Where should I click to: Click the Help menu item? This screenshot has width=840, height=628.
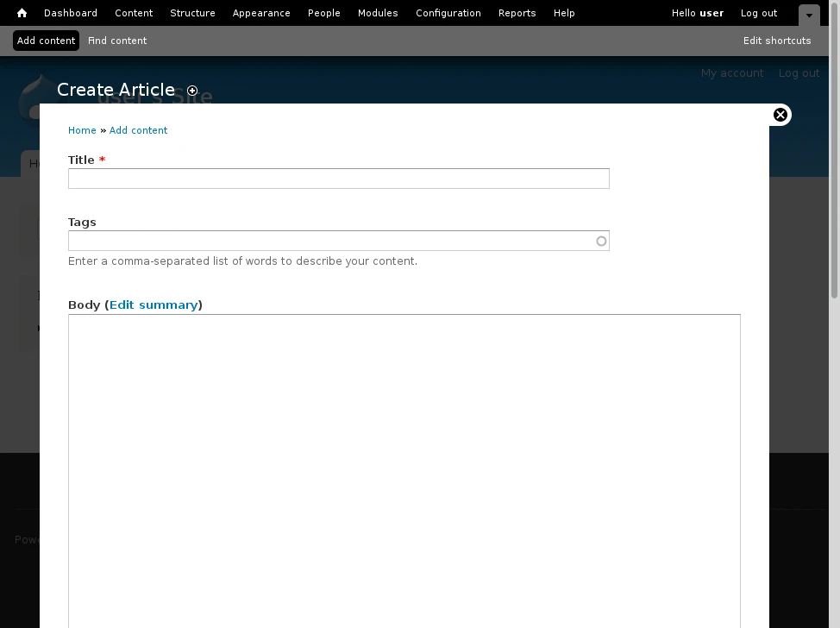[564, 13]
